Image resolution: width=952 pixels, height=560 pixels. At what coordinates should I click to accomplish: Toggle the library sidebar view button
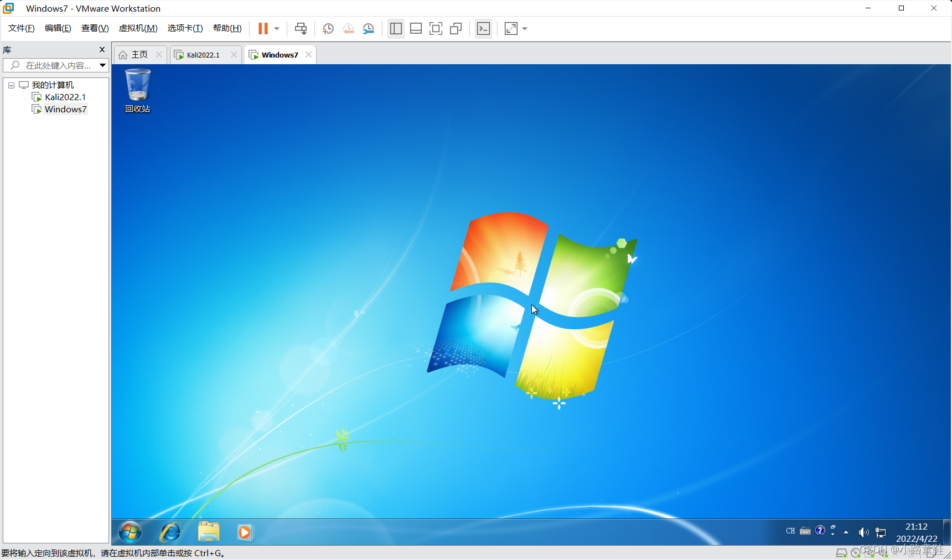(x=396, y=28)
